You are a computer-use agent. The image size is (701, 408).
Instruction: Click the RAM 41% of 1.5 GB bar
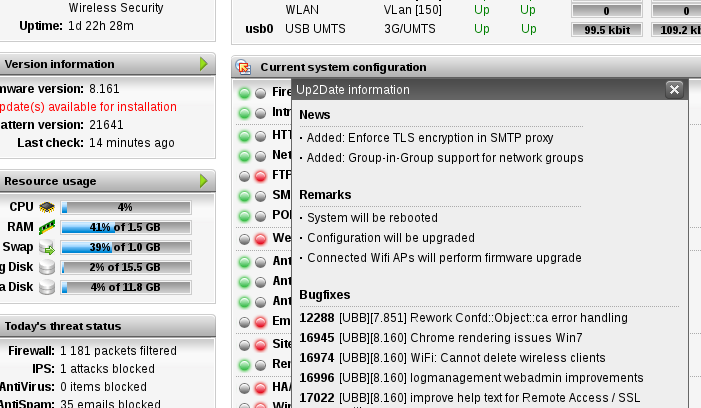pos(125,227)
